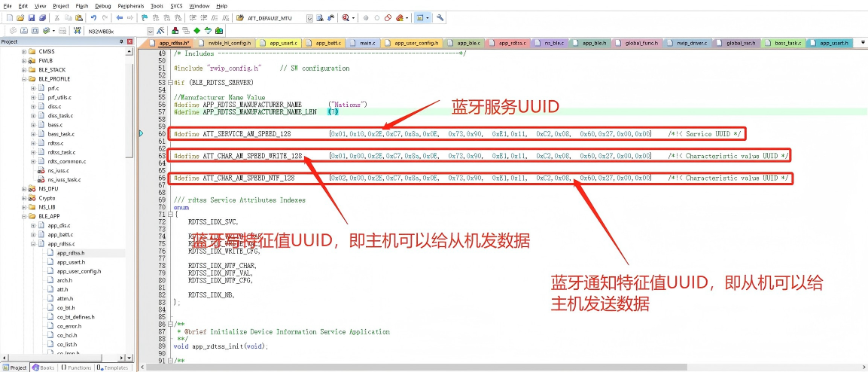Switch to the main.c editor tab
Viewport: 868px width, 372px height.
(367, 43)
